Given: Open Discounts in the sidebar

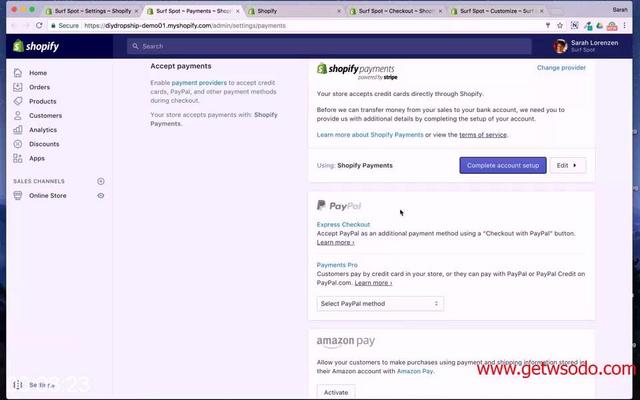Looking at the screenshot, I should tap(44, 144).
